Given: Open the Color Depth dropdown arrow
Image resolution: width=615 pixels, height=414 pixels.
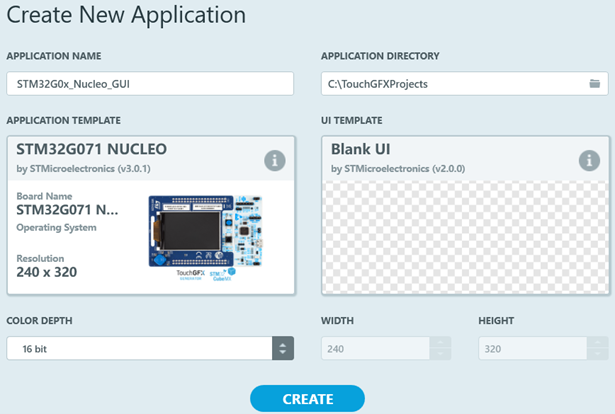Looking at the screenshot, I should [x=283, y=348].
